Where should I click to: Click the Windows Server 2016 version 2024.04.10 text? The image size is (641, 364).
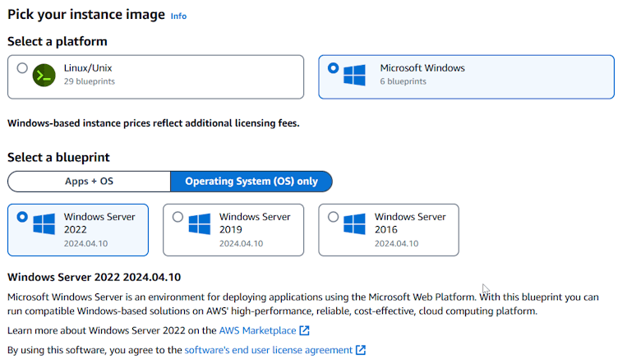coord(397,243)
